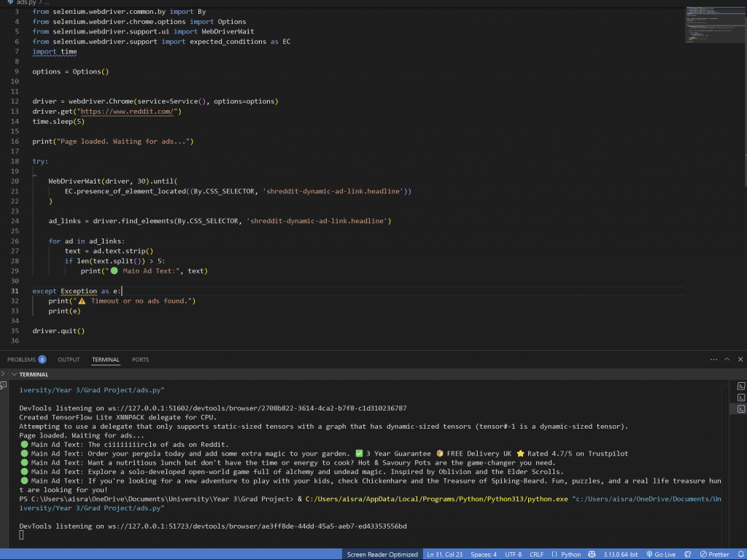Change the CRLF line ending setting

click(x=536, y=554)
